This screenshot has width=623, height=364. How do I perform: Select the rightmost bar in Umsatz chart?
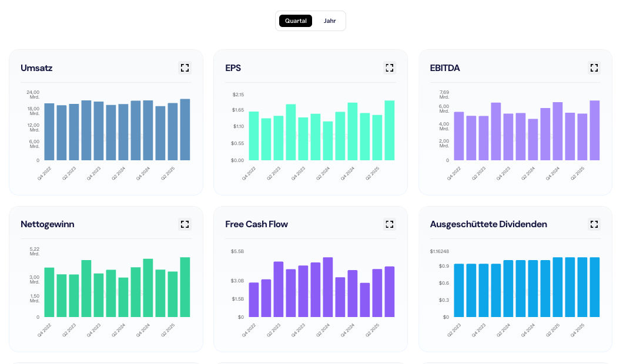(x=185, y=130)
